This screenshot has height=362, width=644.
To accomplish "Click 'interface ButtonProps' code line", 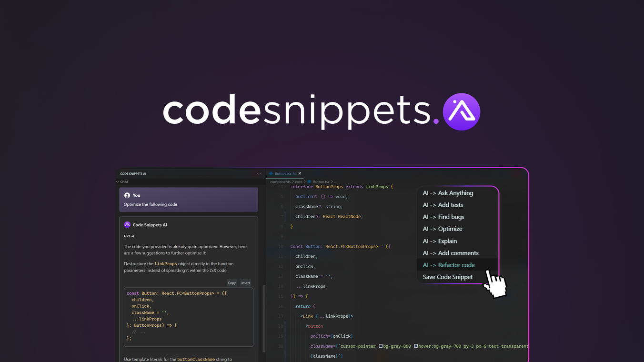I will (x=342, y=187).
